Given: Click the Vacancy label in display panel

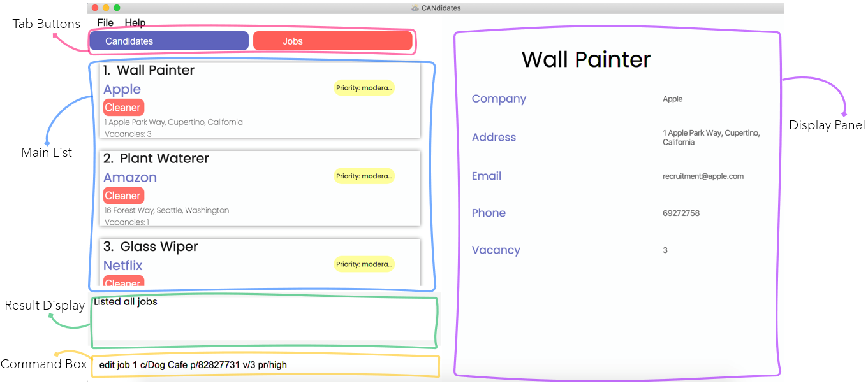Looking at the screenshot, I should (x=496, y=250).
